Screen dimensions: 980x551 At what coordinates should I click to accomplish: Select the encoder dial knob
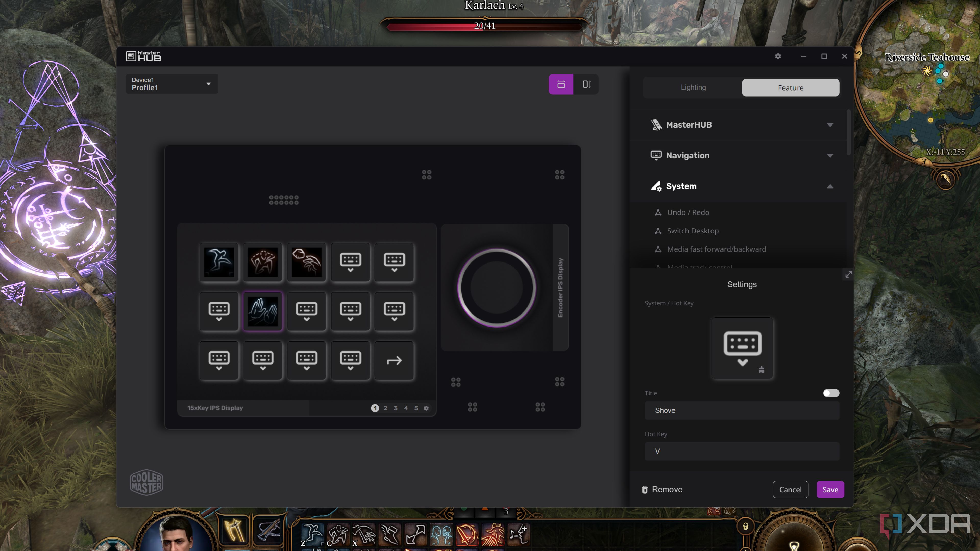coord(496,287)
